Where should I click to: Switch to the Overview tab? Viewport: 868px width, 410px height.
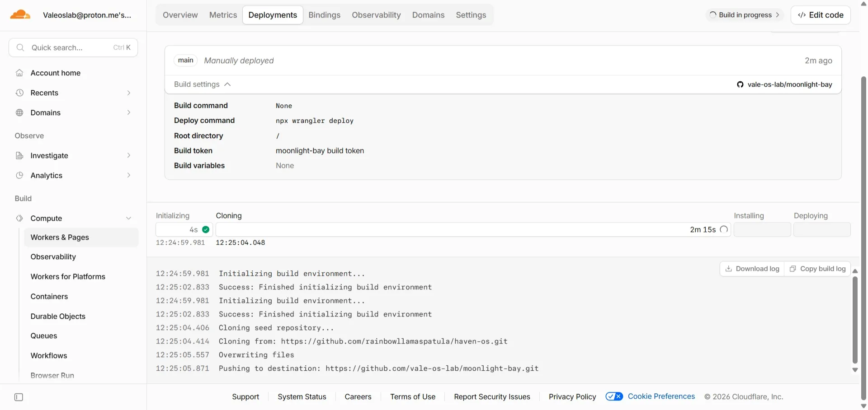tap(180, 15)
